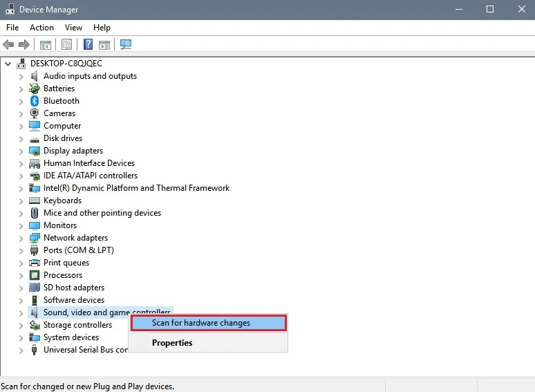Viewport: 535px width, 392px height.
Task: Collapse the DESKTOP-C8QJQEC root node
Action: point(8,64)
